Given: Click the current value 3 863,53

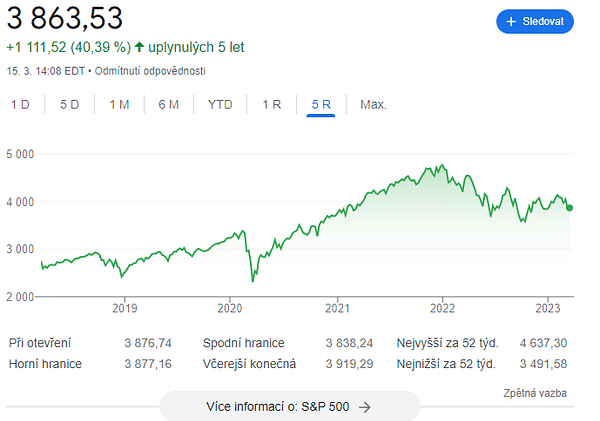Looking at the screenshot, I should 65,18.
